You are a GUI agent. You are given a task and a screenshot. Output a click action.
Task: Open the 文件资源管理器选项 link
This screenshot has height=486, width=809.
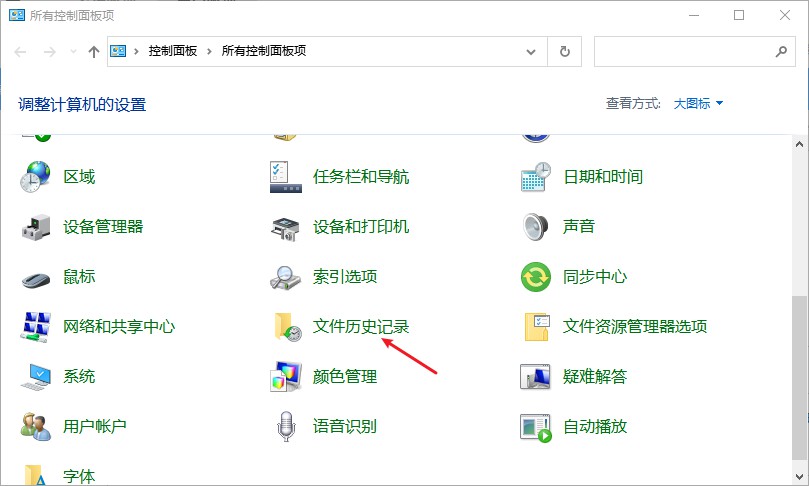click(635, 327)
